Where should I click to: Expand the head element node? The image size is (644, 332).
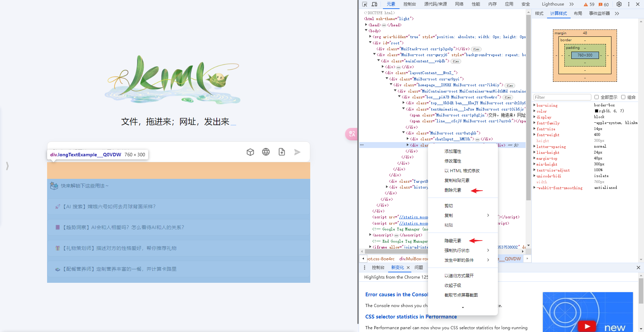[x=366, y=25]
